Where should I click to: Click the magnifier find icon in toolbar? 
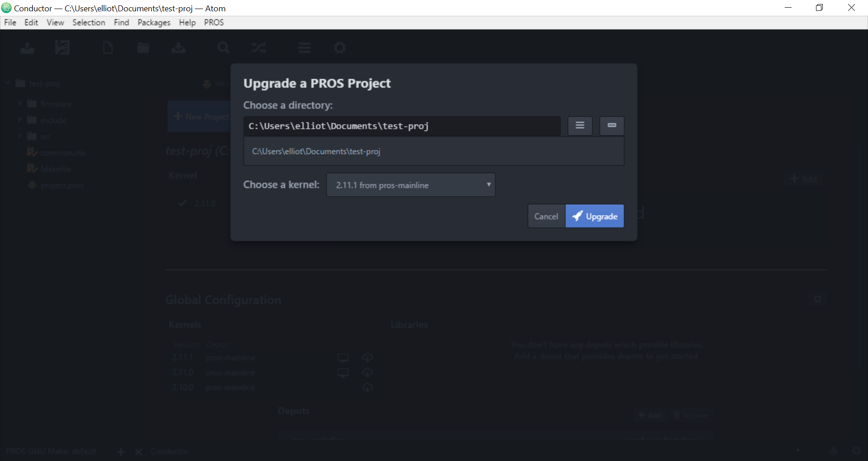[223, 47]
